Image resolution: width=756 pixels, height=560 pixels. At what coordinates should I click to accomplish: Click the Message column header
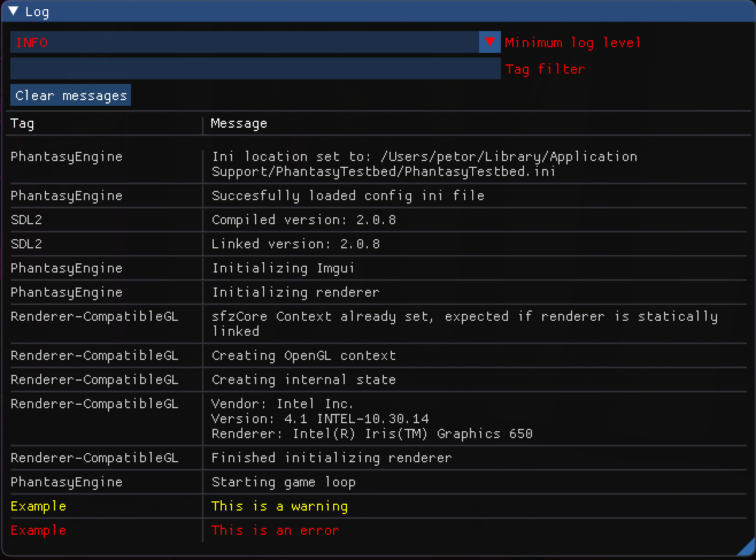point(239,124)
